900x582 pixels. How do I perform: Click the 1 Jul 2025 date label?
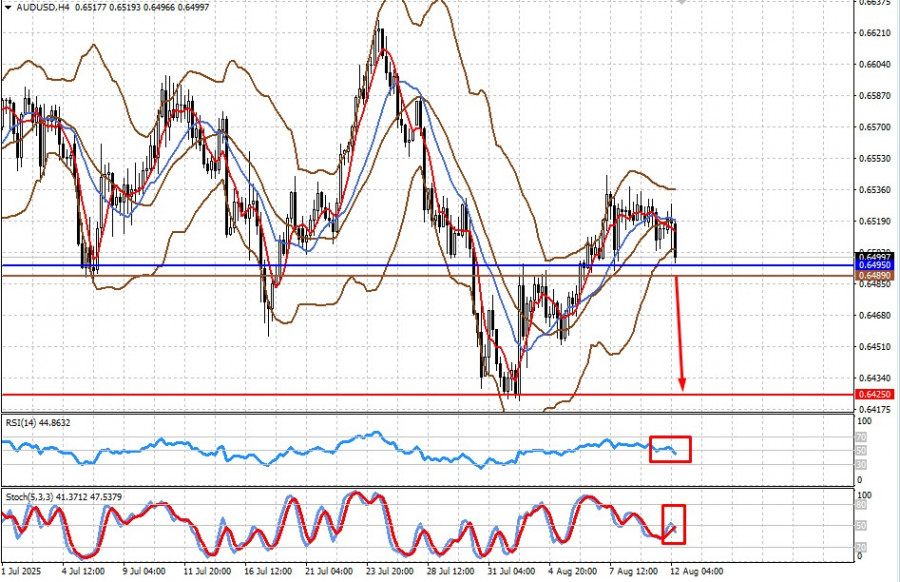point(22,572)
